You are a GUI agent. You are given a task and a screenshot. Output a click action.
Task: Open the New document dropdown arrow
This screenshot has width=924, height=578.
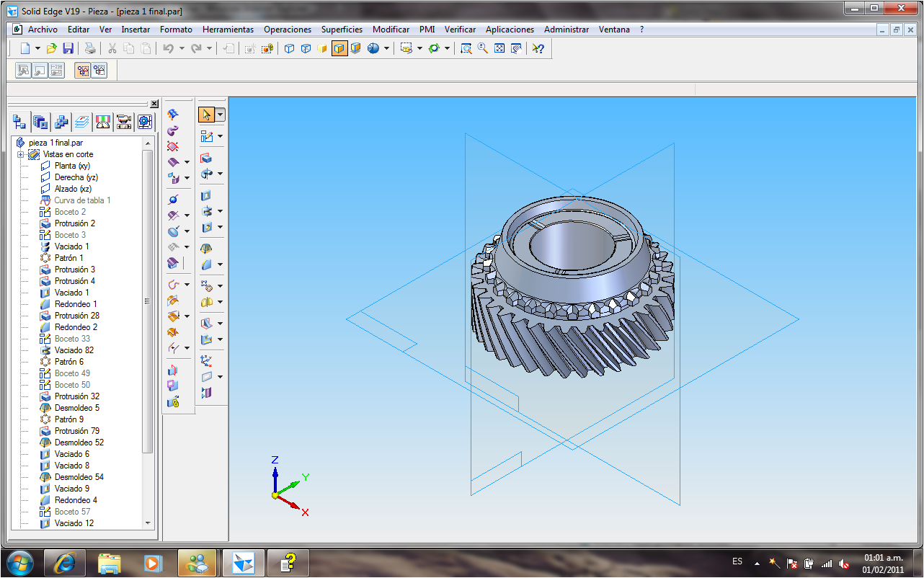pos(38,48)
